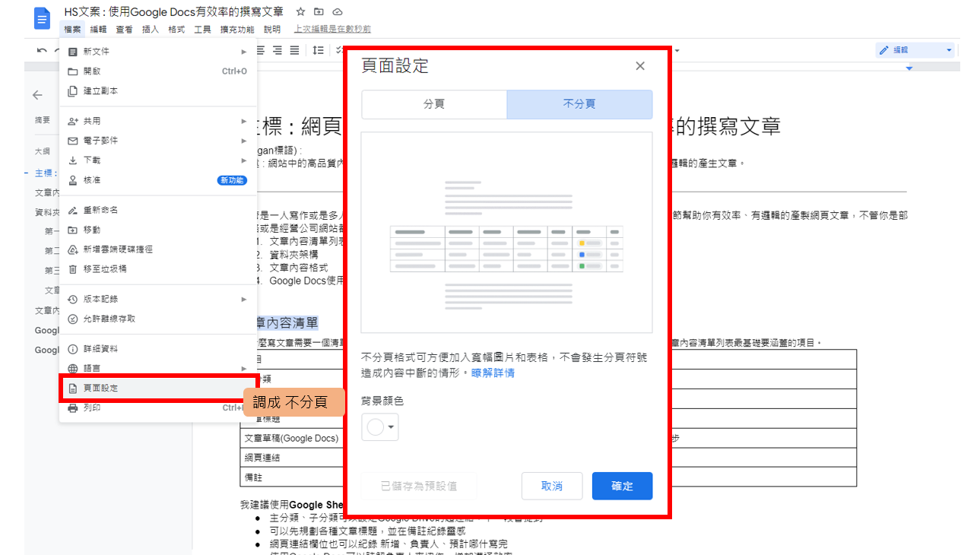Expand the 版本記錄 submenu

click(158, 300)
